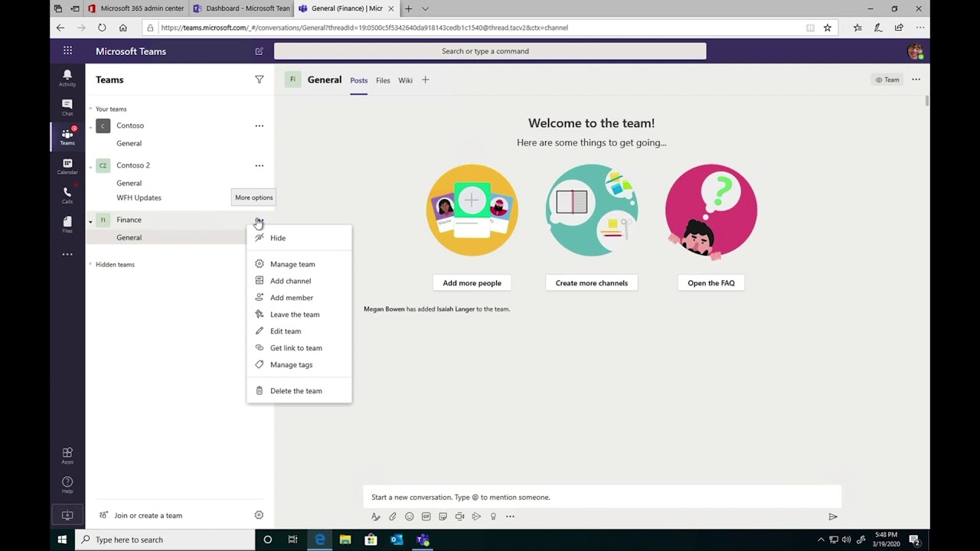This screenshot has width=980, height=551.
Task: Switch to the Posts tab
Action: (x=358, y=80)
